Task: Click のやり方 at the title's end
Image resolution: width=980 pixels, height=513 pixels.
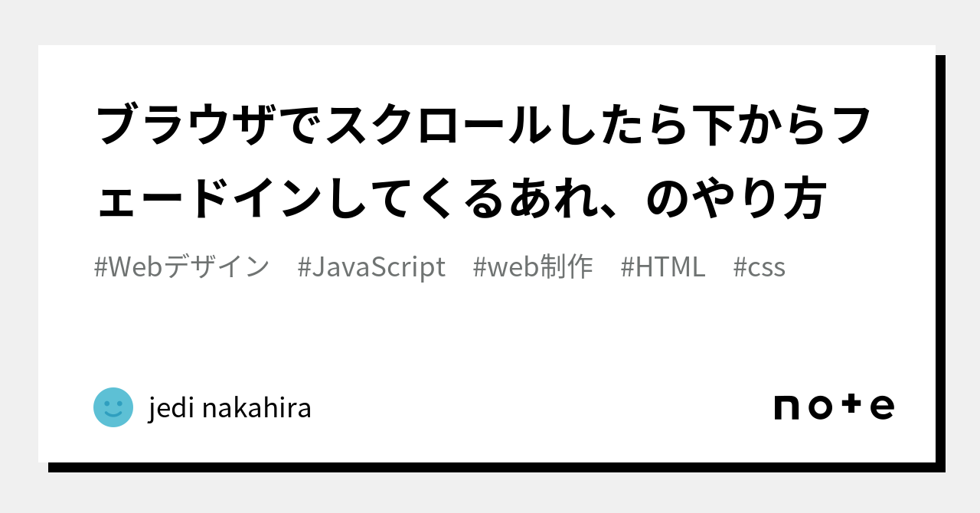Action: click(737, 200)
